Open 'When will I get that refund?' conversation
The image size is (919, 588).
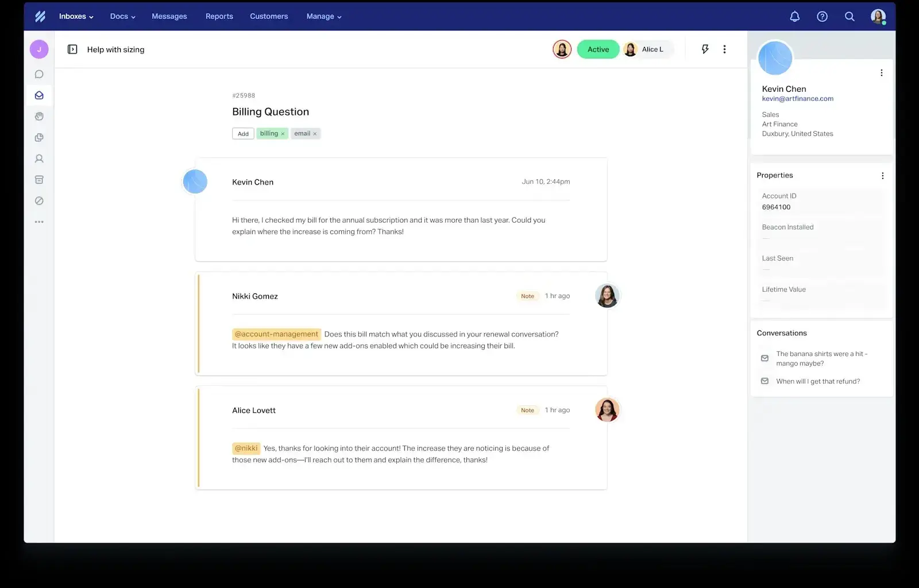[818, 381]
